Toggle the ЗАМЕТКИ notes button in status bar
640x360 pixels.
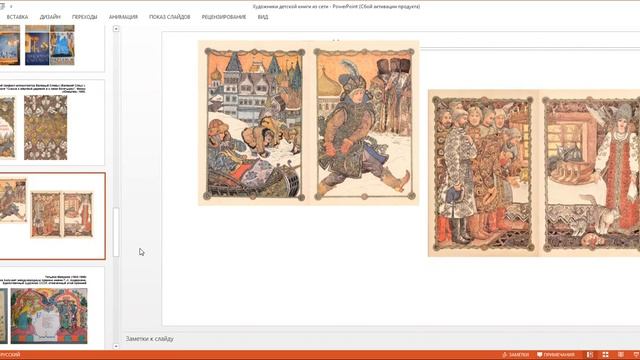516,355
